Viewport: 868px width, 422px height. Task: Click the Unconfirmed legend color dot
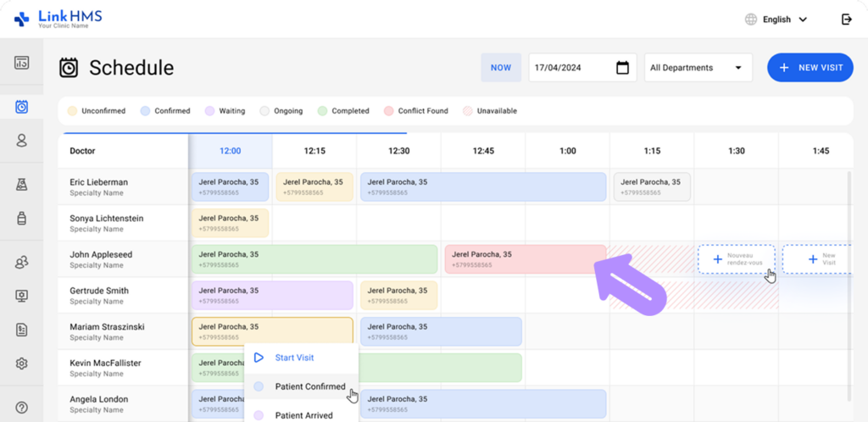tap(72, 111)
